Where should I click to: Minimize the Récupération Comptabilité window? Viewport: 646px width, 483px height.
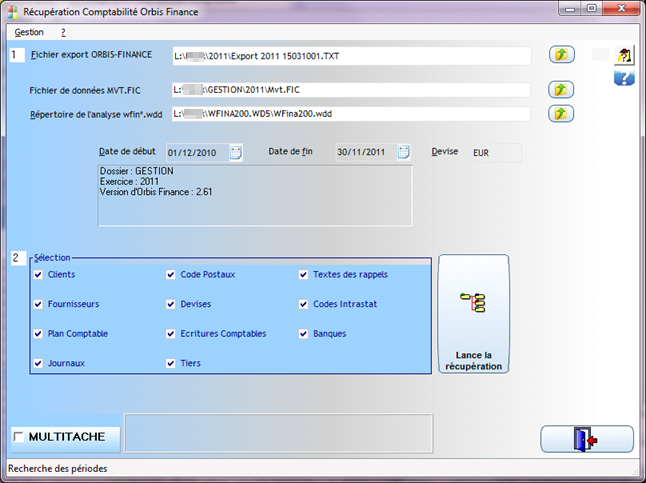[x=570, y=9]
